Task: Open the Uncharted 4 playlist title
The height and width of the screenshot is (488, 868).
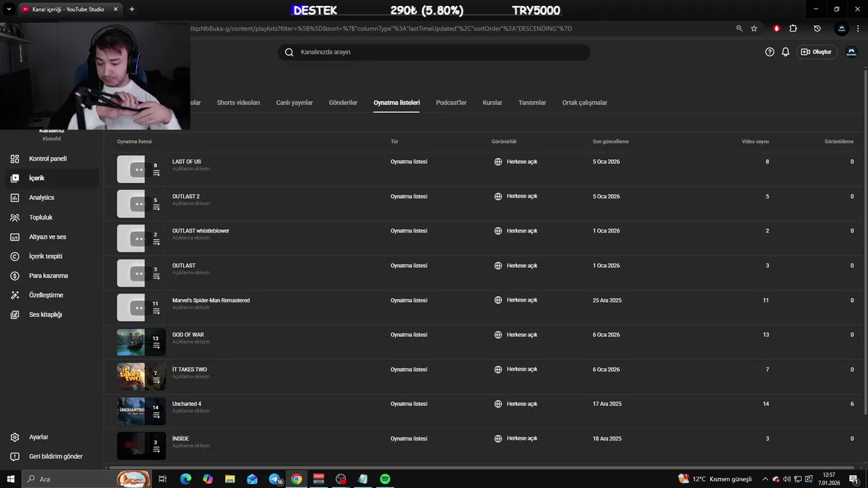Action: [186, 404]
